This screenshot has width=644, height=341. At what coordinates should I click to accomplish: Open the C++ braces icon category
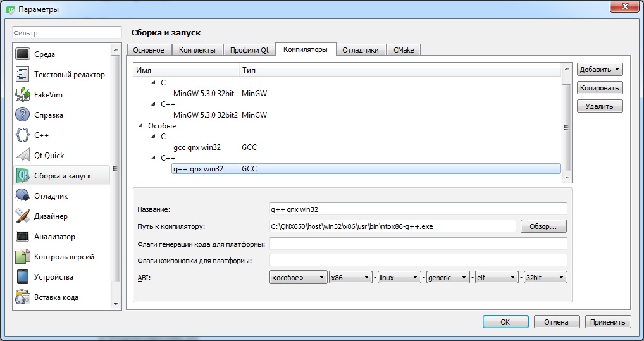(23, 135)
